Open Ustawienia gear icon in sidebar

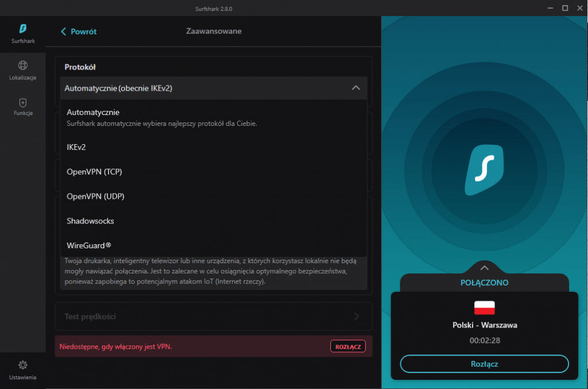pos(23,365)
